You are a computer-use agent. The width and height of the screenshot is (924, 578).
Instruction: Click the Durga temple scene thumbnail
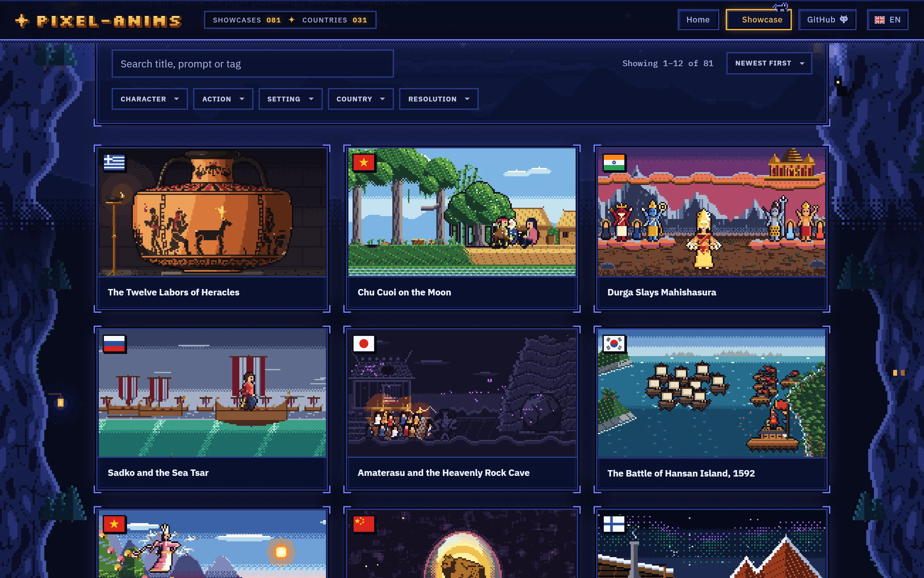coord(711,212)
